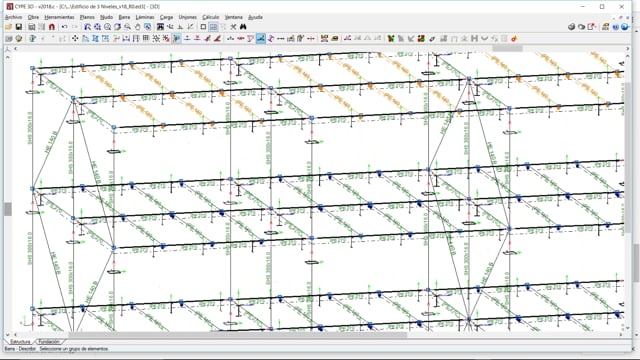Click the printer icon in top-right toolbar
Viewport: 640px width, 360px height.
point(571,27)
